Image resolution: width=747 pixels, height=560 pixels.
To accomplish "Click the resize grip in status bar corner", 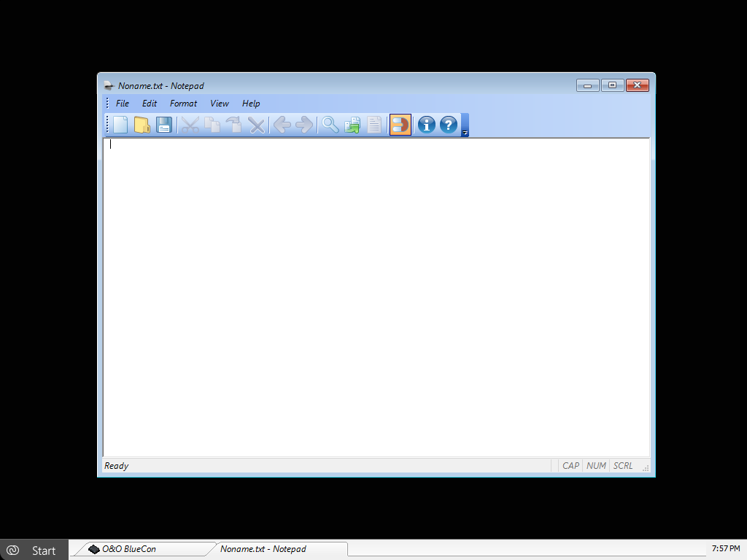I will coord(645,468).
